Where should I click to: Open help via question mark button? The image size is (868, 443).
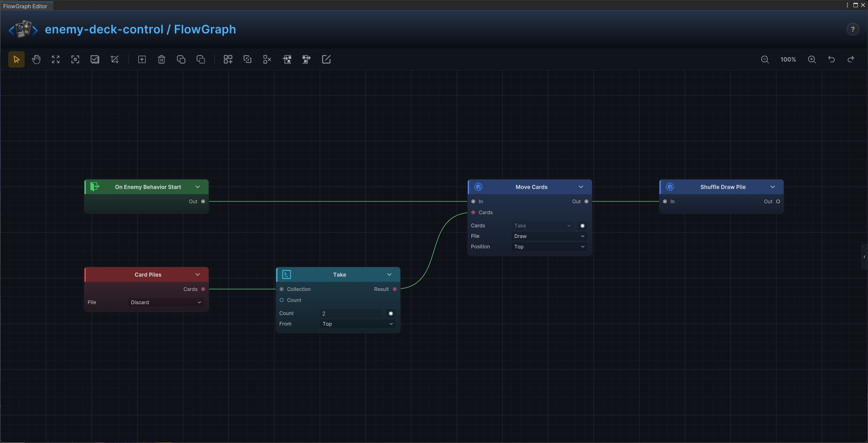tap(852, 29)
